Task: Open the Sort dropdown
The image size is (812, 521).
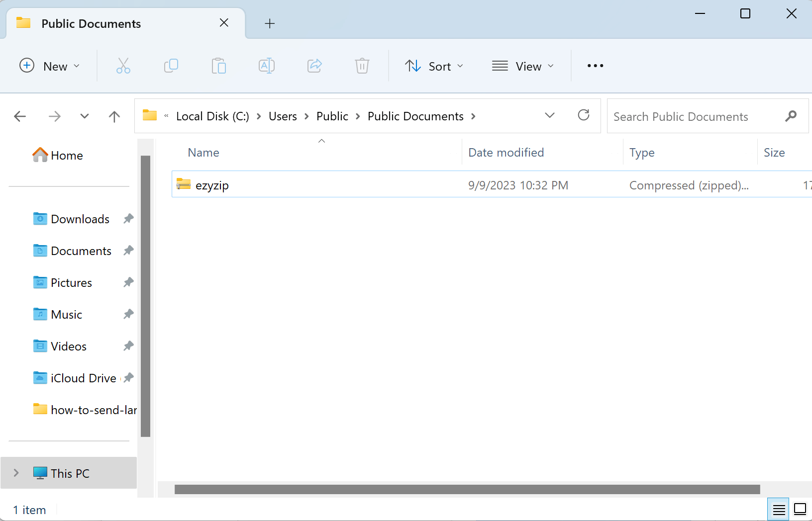Action: (434, 66)
